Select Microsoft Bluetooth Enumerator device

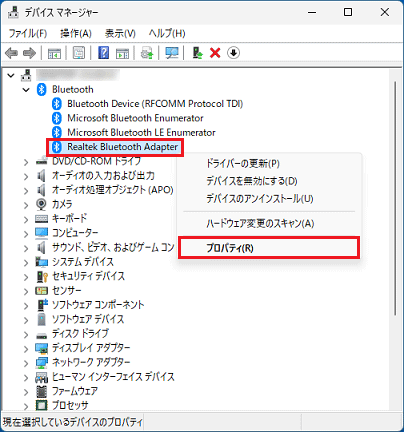[x=135, y=118]
